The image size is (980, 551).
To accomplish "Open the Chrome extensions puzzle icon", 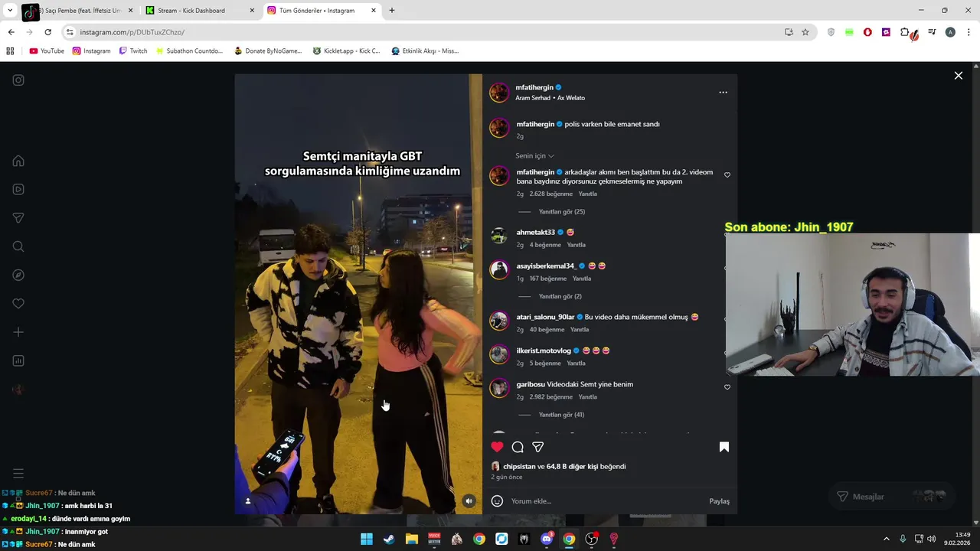I will [x=905, y=32].
